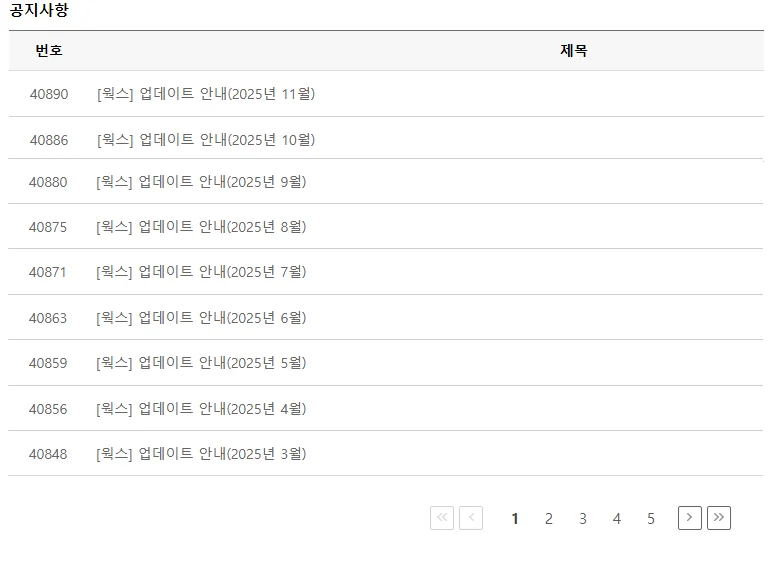769x581 pixels.
Task: Click the next page arrow icon
Action: [690, 518]
